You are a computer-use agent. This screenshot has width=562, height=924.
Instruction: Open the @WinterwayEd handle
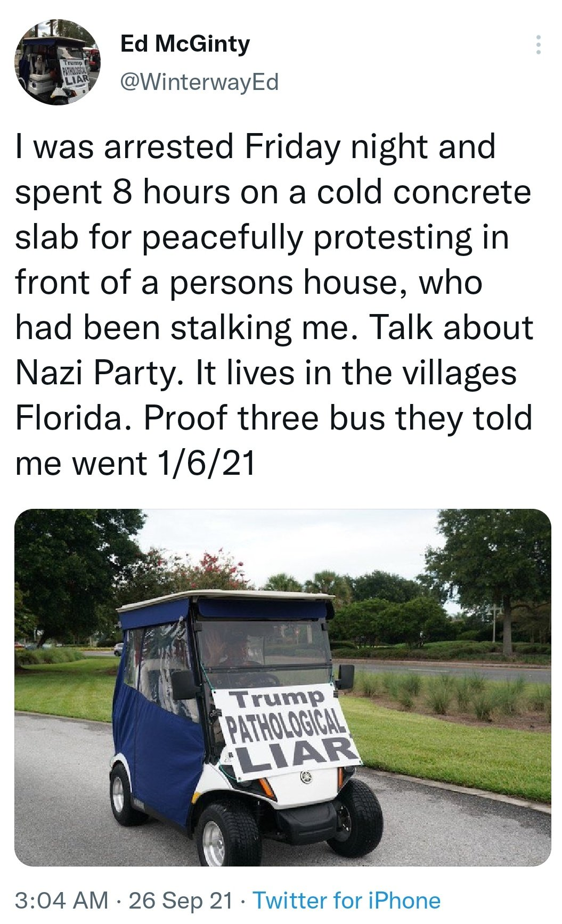point(200,82)
